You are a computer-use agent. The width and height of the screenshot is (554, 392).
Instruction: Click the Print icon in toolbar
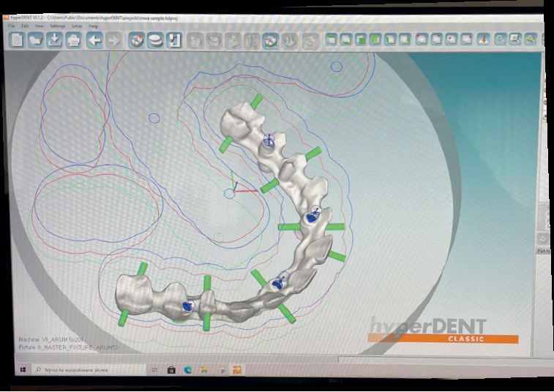click(74, 41)
